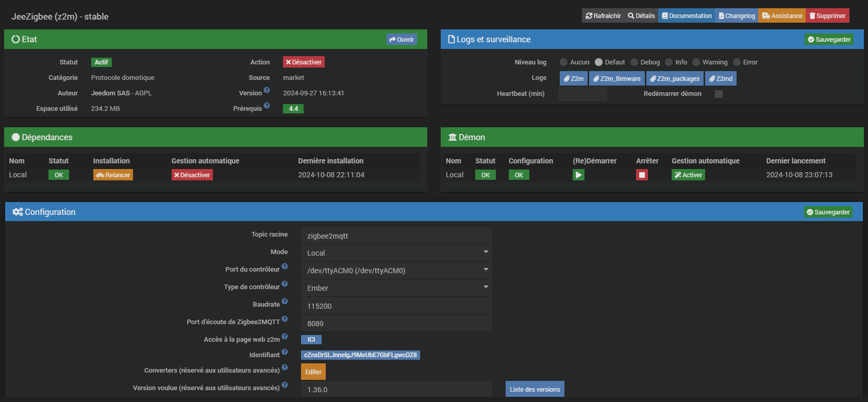
Task: Click help icon beside Port d'écoute de Zigbee2MQTT
Action: click(x=285, y=319)
